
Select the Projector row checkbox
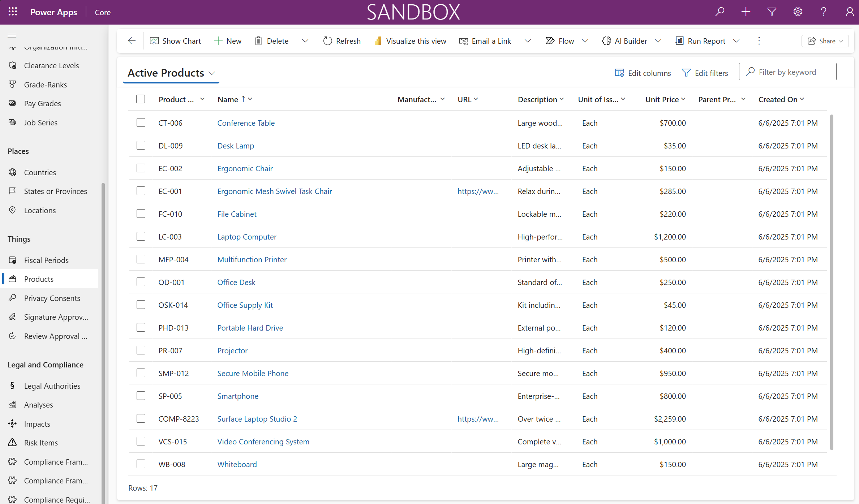141,350
